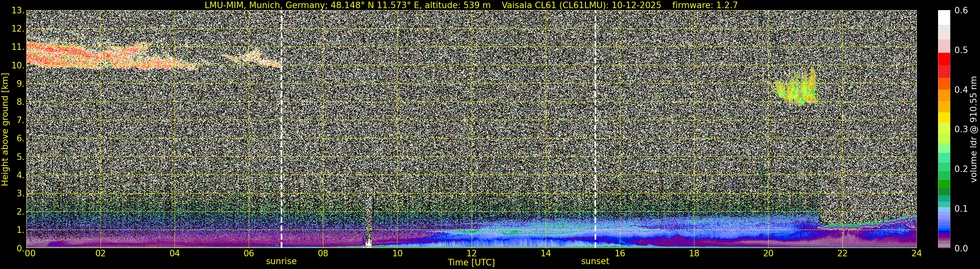Click the x-axis tick label "18"
Image resolution: width=980 pixels, height=269 pixels.
click(694, 253)
